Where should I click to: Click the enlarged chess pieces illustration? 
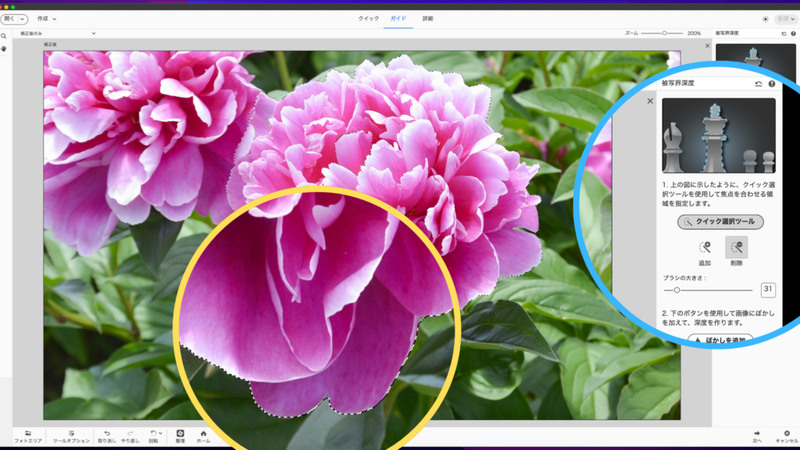coord(718,136)
